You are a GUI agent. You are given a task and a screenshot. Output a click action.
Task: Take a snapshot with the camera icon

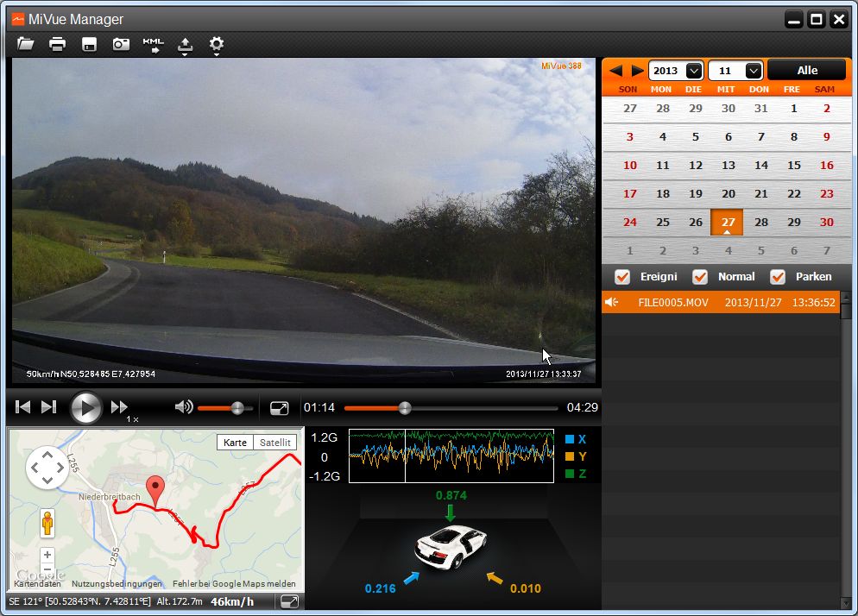121,44
